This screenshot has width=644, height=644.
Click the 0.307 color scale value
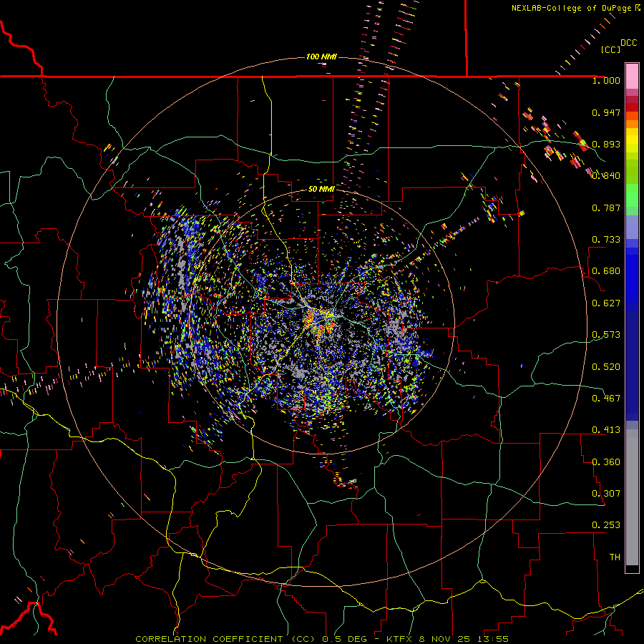(606, 494)
